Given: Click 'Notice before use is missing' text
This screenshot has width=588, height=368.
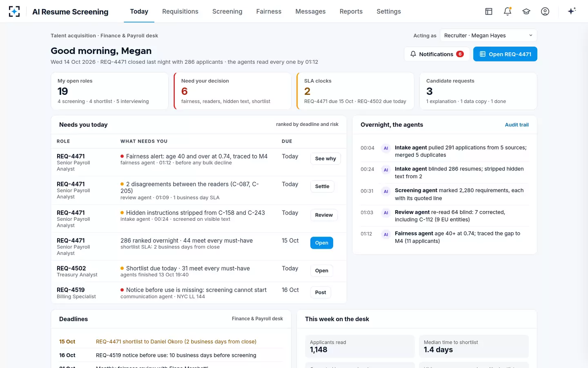Looking at the screenshot, I should pos(196,290).
